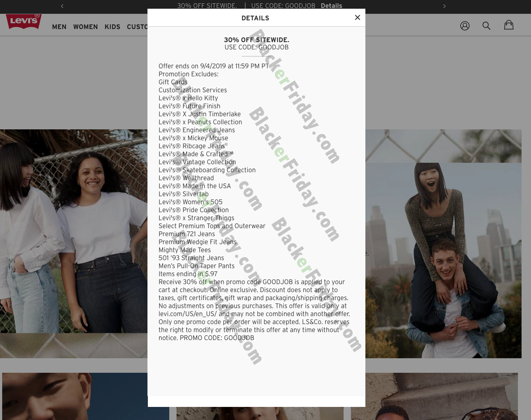The height and width of the screenshot is (420, 531).
Task: Click the Levi's logo
Action: pos(24,21)
